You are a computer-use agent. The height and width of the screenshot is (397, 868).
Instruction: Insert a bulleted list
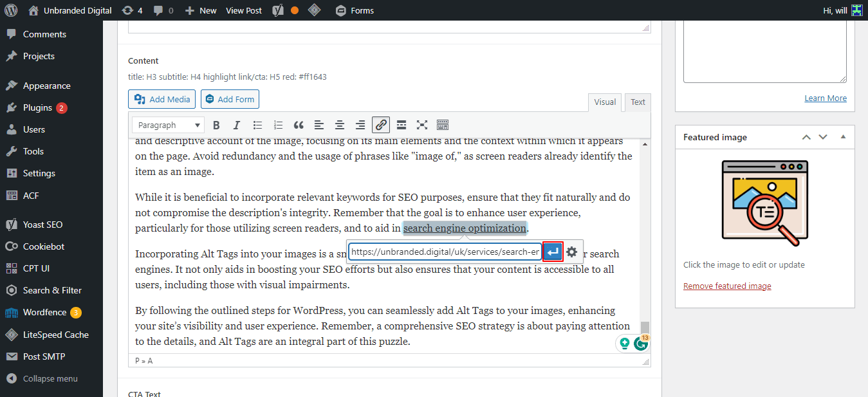tap(257, 125)
